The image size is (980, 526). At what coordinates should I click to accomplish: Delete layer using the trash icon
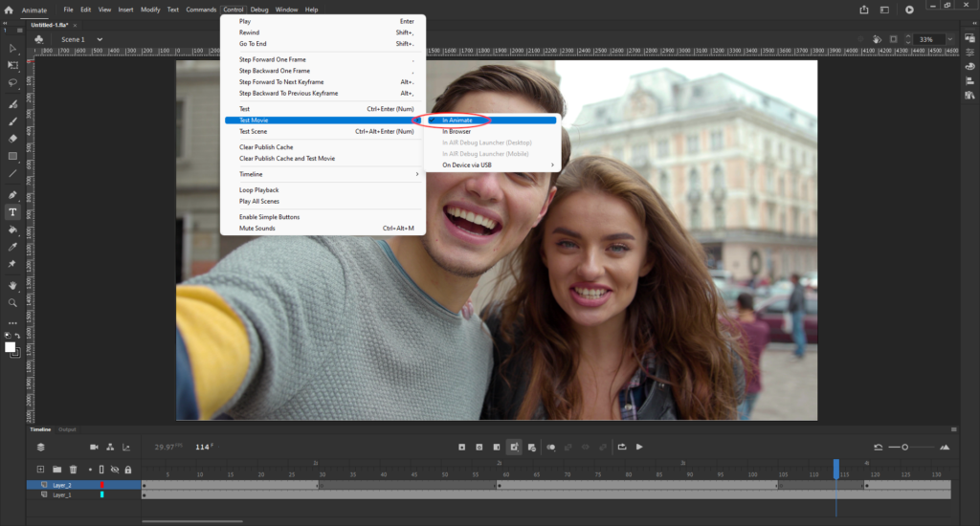tap(73, 470)
